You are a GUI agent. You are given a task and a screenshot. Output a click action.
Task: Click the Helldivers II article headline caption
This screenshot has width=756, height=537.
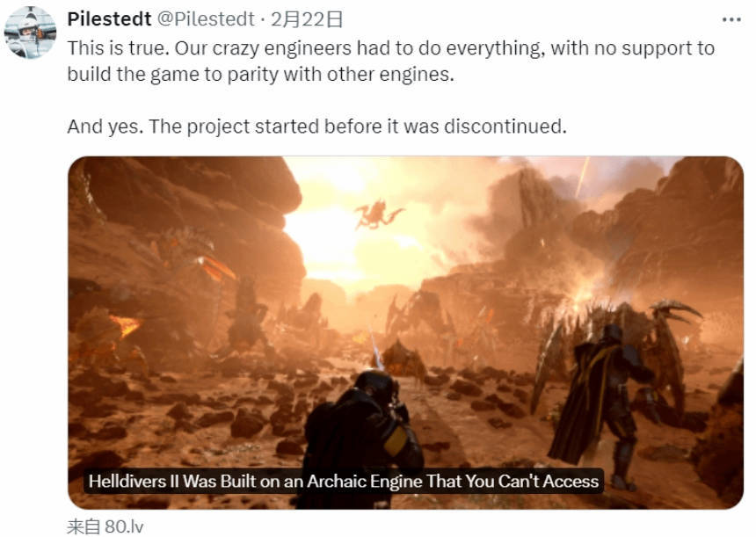point(344,481)
